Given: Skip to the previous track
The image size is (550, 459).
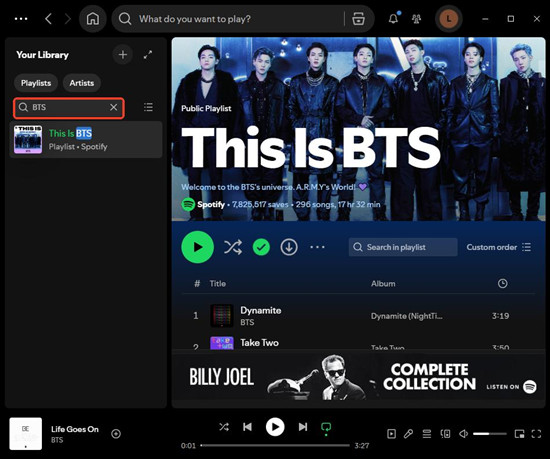Looking at the screenshot, I should pyautogui.click(x=247, y=427).
